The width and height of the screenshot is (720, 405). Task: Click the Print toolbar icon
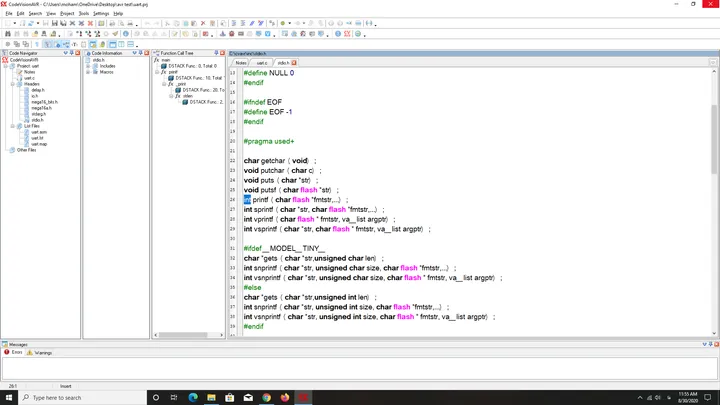112,23
